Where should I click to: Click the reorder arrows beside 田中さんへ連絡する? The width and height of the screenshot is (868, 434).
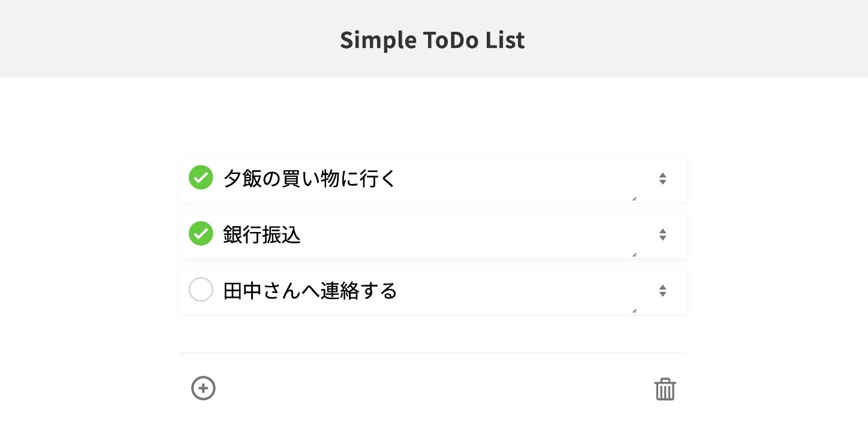(662, 291)
